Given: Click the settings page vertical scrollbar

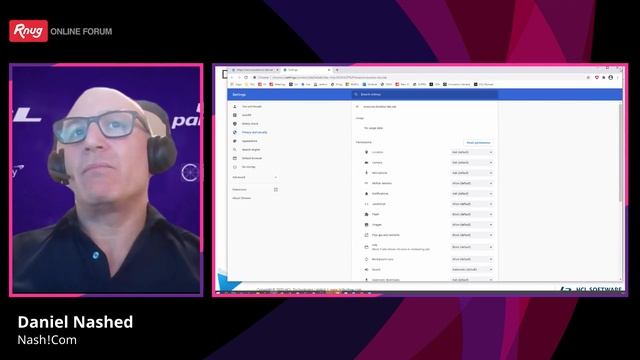Looking at the screenshot, I should tap(621, 152).
